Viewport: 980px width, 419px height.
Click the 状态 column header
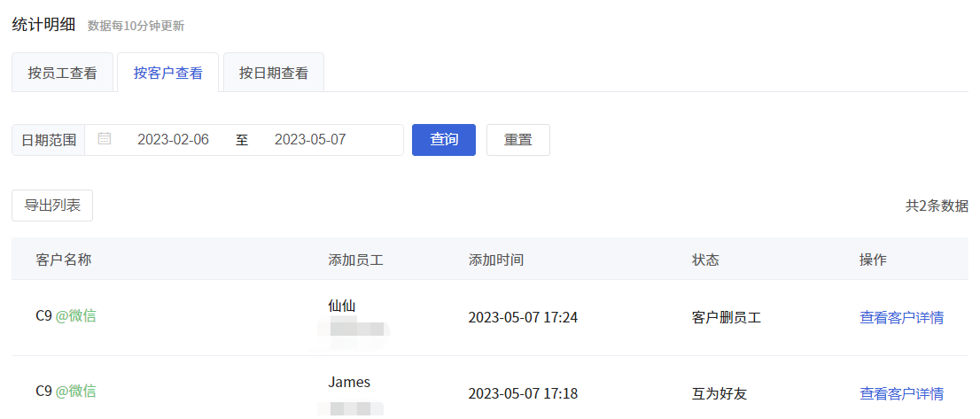click(x=705, y=260)
